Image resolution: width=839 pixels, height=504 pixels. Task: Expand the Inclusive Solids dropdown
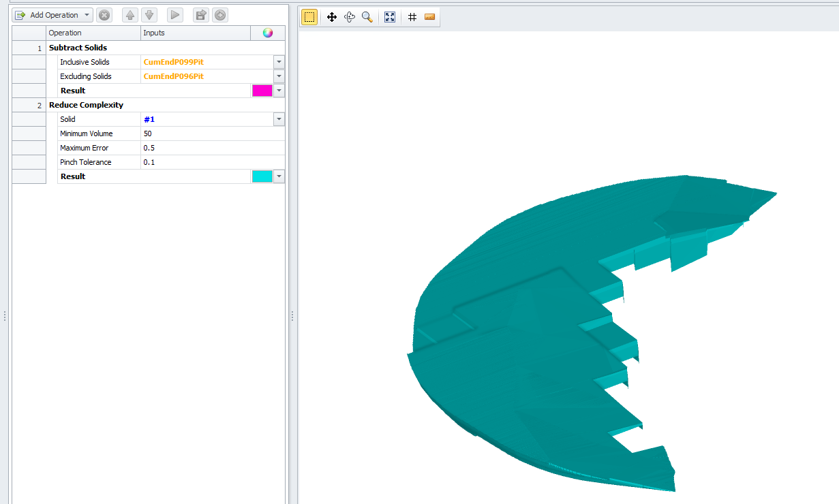point(279,62)
